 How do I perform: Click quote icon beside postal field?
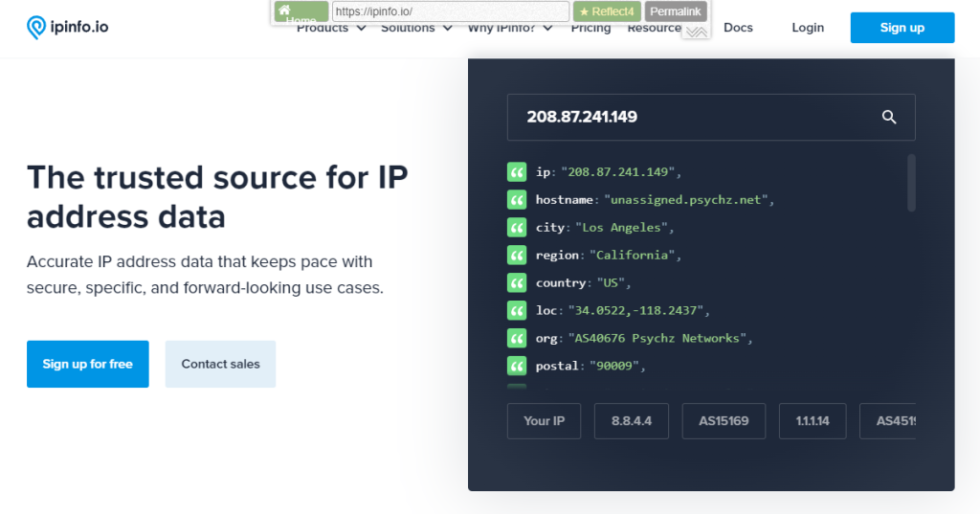point(517,366)
